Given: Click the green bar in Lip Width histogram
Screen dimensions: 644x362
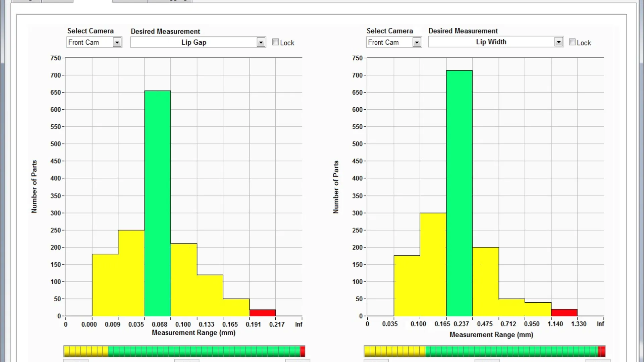Looking at the screenshot, I should pos(459,193).
